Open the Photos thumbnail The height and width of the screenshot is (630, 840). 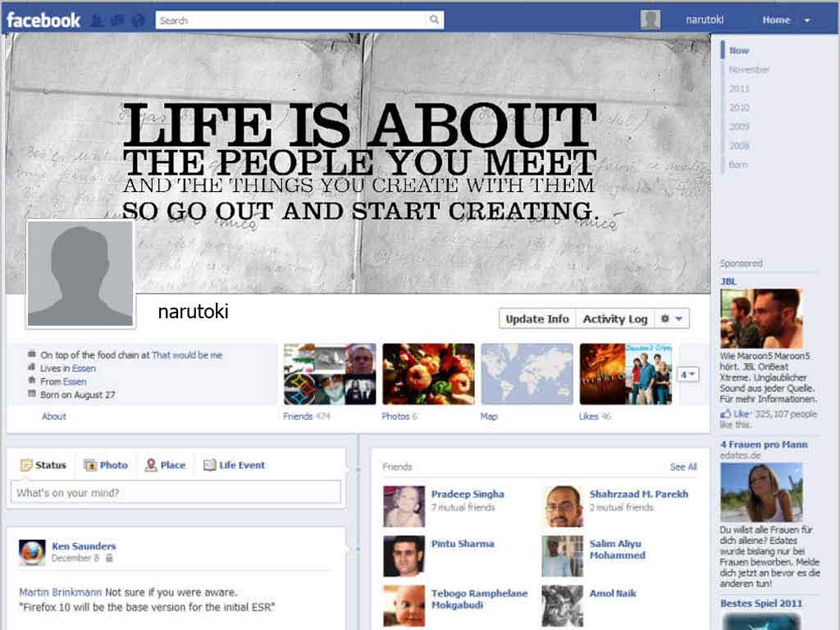coord(428,374)
